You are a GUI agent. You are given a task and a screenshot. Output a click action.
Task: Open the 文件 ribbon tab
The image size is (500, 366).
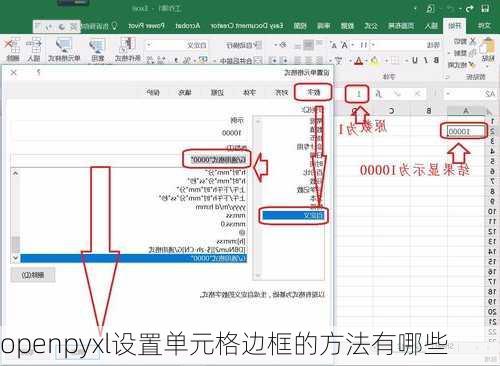click(x=483, y=26)
